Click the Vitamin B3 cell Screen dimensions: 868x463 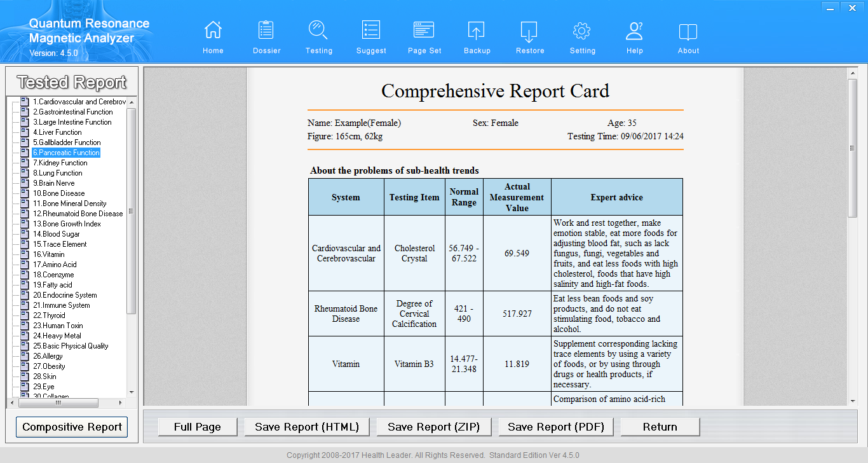414,364
